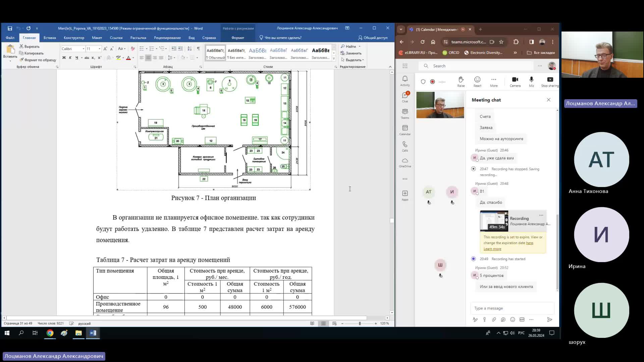
Task: Click the Replace (Заменить) button
Action: point(351,53)
